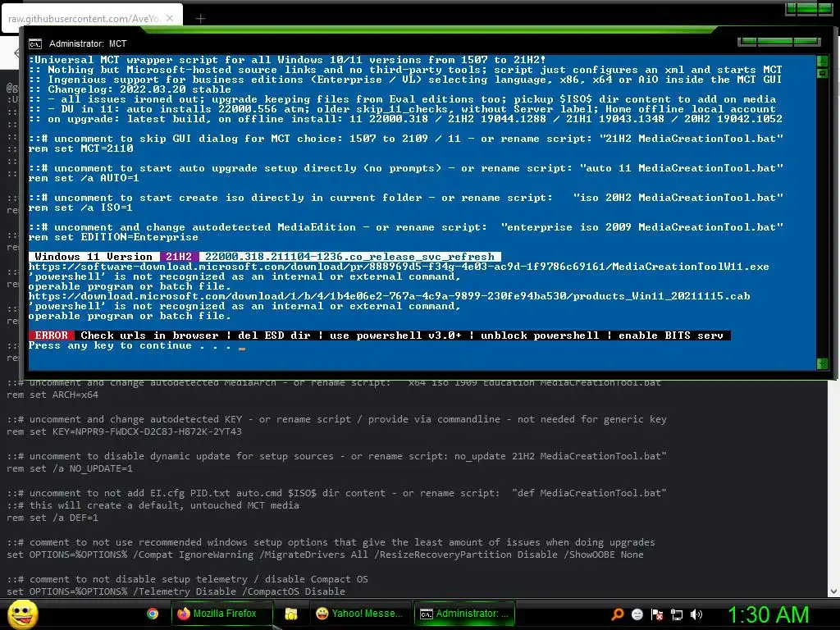Click the round gray face tray icon
The image size is (840, 630).
(637, 614)
